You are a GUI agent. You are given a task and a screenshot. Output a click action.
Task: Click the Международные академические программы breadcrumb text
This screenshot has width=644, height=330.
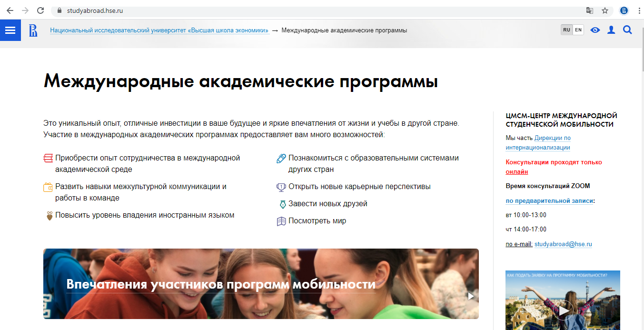[344, 30]
